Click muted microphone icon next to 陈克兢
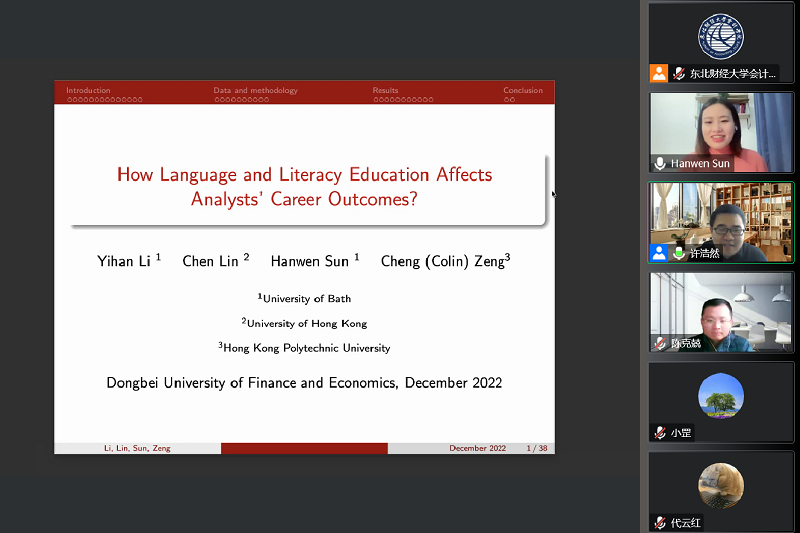800x533 pixels. pyautogui.click(x=660, y=343)
